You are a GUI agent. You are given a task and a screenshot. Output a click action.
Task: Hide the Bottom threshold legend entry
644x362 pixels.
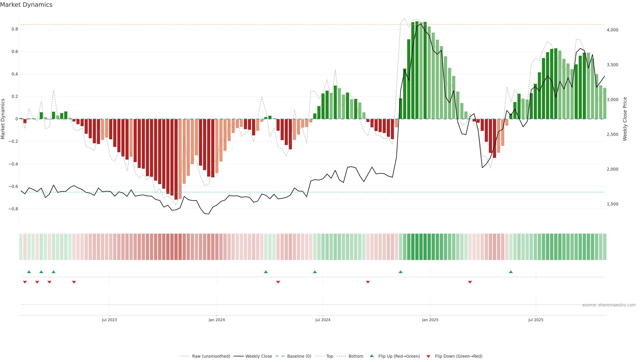pos(356,356)
